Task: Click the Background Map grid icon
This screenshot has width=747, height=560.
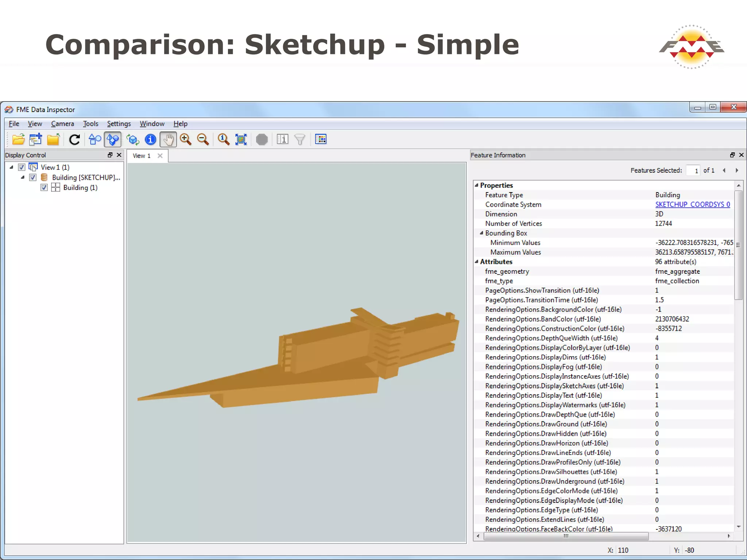Action: (x=321, y=139)
